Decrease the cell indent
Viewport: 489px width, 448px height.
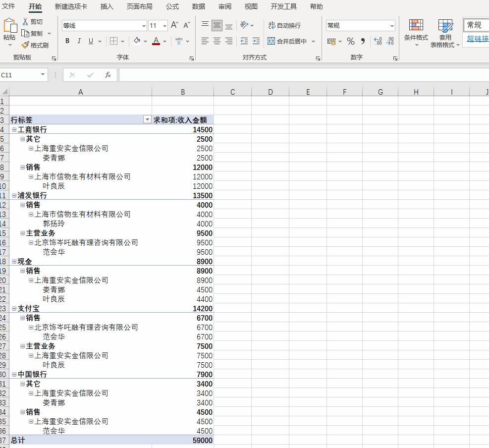point(244,41)
